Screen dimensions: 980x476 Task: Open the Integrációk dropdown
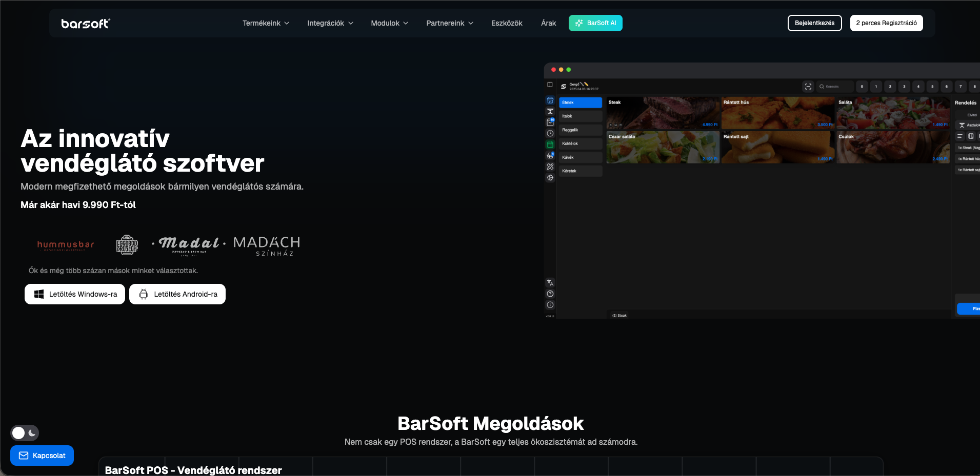330,23
